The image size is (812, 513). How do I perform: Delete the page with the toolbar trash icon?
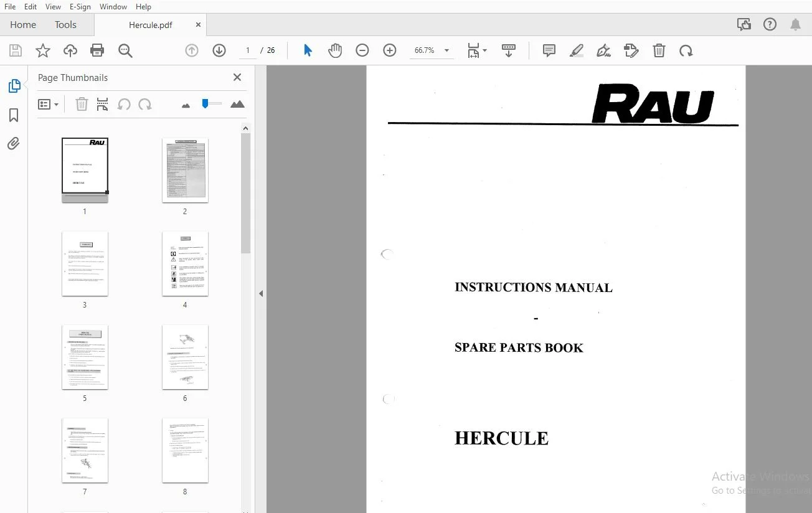[659, 50]
